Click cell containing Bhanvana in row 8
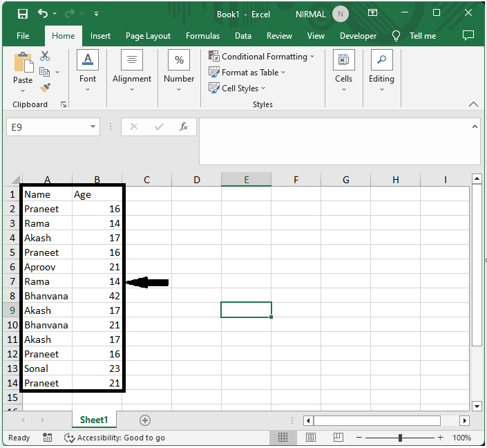487x448 pixels. click(46, 296)
